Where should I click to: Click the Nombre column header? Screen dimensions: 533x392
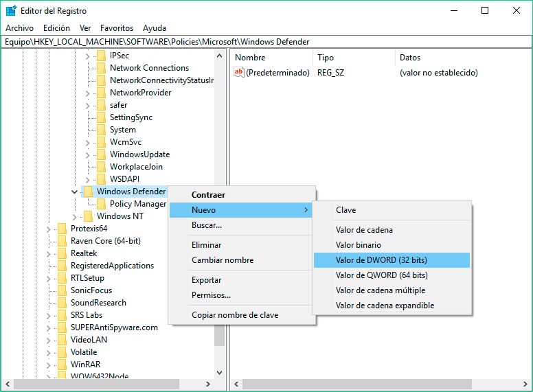click(271, 58)
